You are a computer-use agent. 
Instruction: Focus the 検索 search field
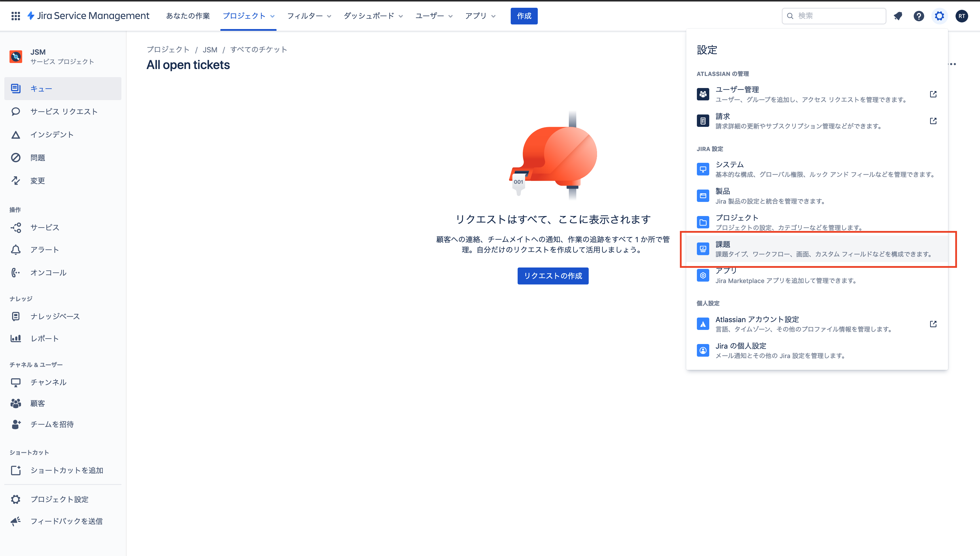pyautogui.click(x=834, y=16)
